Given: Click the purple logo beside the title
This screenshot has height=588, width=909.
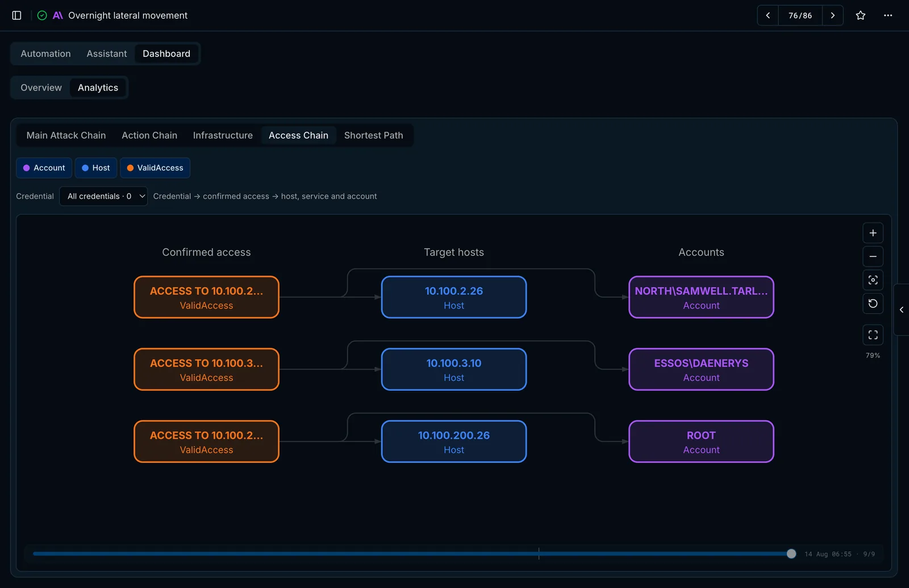Looking at the screenshot, I should click(x=58, y=15).
